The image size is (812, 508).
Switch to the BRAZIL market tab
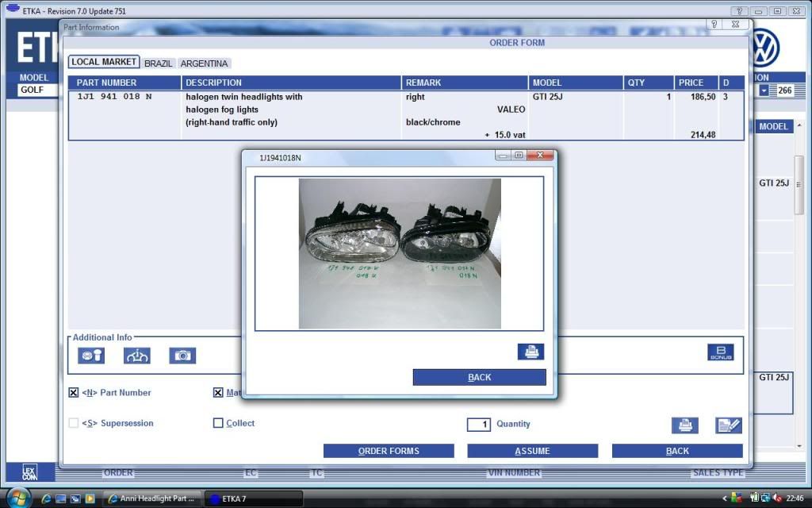point(159,63)
